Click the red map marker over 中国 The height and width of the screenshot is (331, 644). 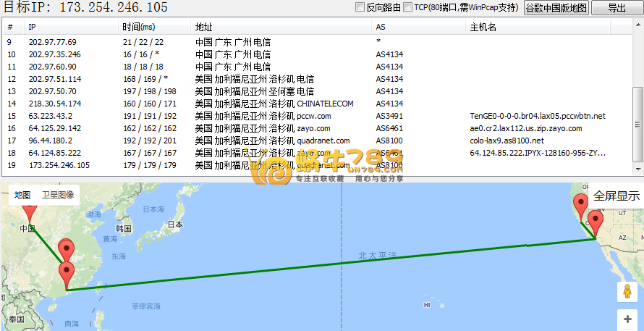click(29, 212)
